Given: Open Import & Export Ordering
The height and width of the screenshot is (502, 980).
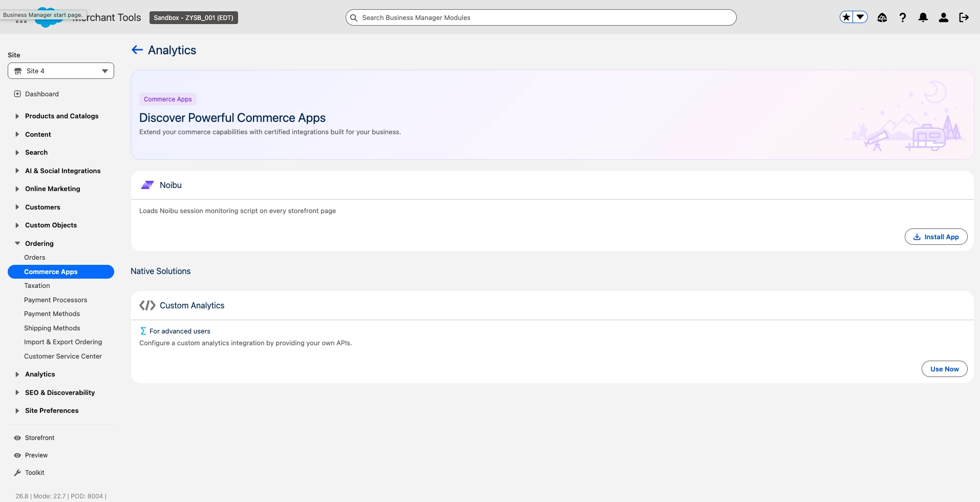Looking at the screenshot, I should 63,342.
